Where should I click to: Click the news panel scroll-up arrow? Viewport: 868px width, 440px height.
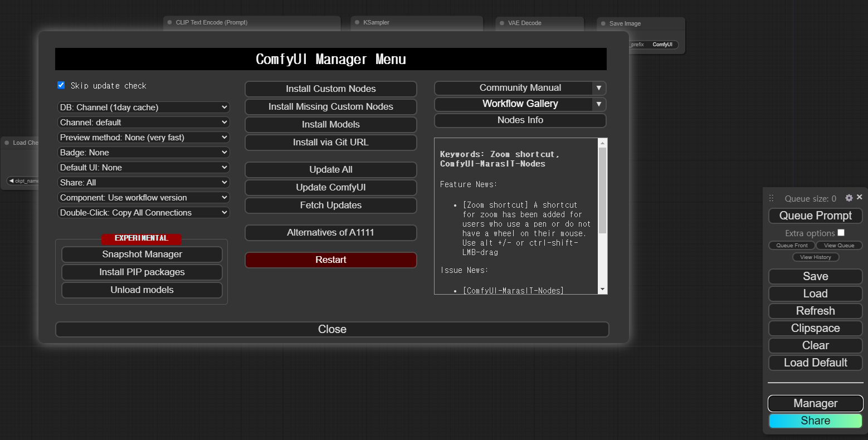coord(602,143)
